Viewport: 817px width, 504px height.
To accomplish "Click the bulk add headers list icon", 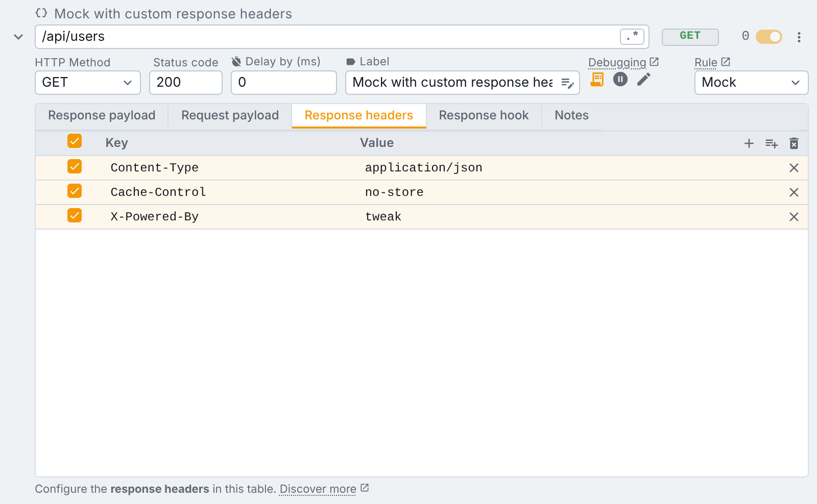I will click(772, 143).
